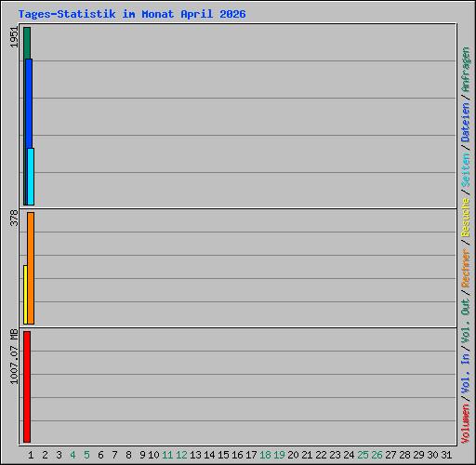Click day 29 on the x-axis
This screenshot has width=476, height=465.
(x=418, y=455)
